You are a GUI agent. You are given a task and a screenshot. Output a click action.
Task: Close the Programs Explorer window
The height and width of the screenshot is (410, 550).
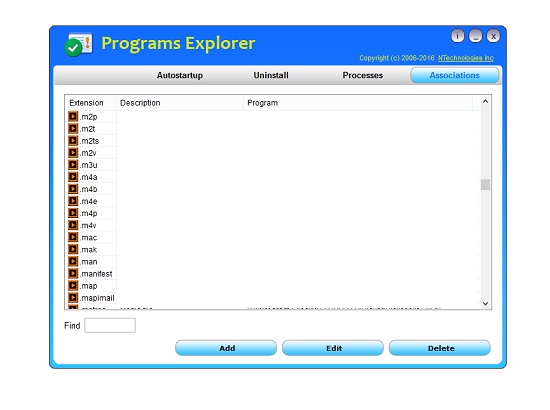tap(493, 36)
